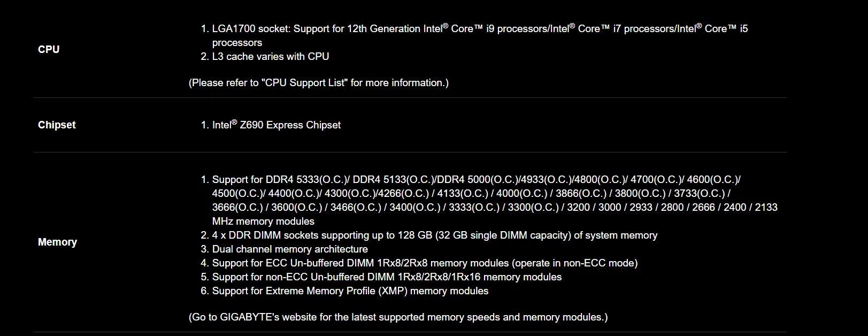Click the MHz memory modules text

click(263, 221)
